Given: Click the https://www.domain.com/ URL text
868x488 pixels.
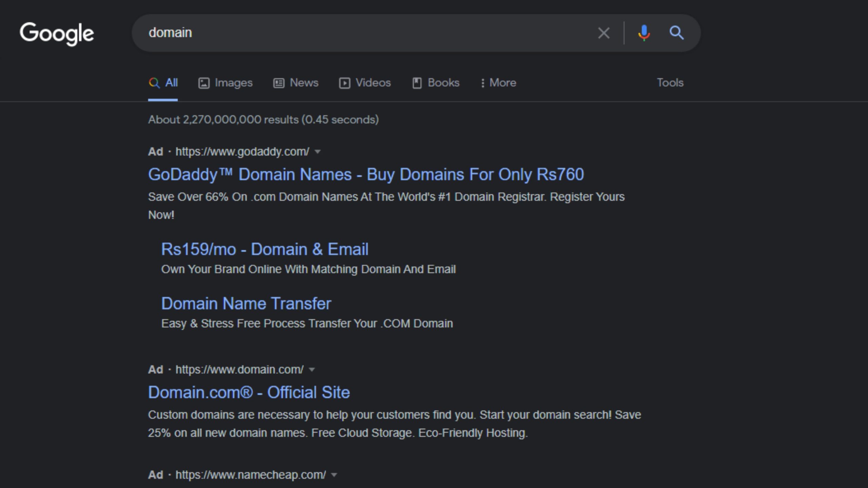Looking at the screenshot, I should click(x=239, y=369).
